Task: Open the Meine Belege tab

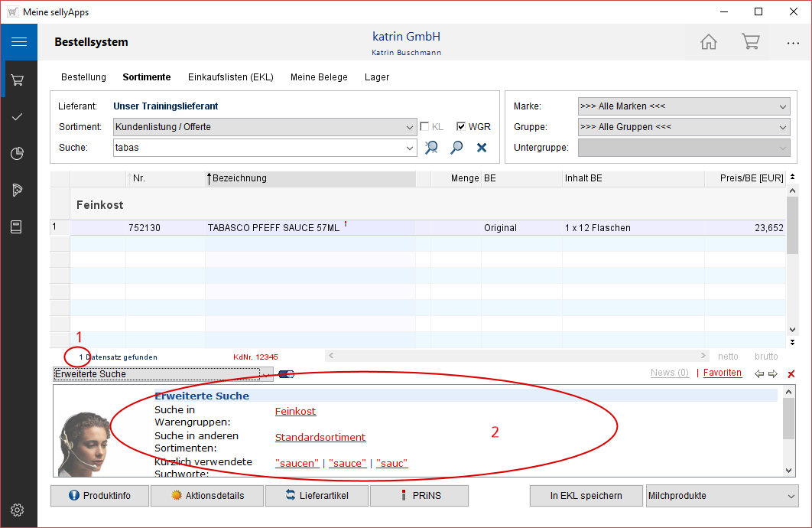Action: [319, 77]
